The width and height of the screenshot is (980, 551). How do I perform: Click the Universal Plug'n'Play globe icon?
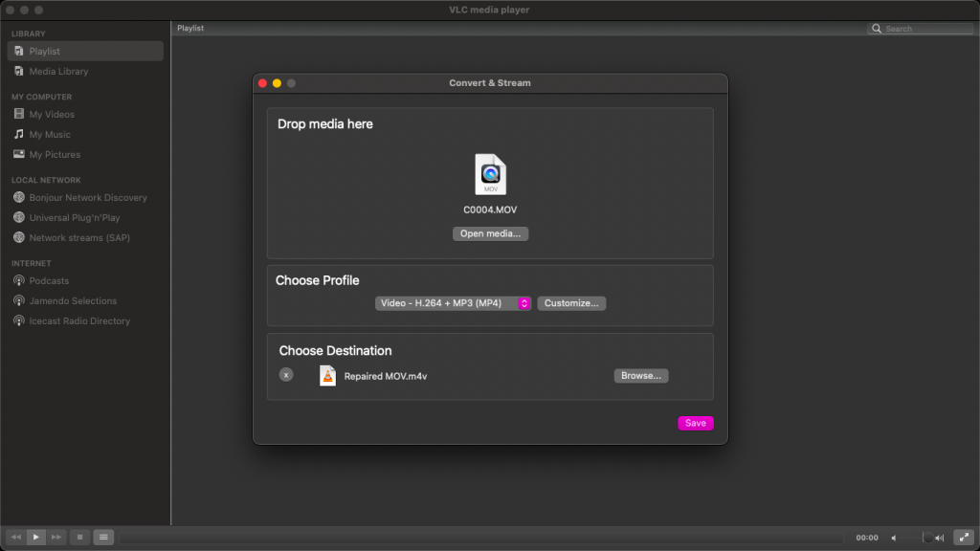[19, 217]
